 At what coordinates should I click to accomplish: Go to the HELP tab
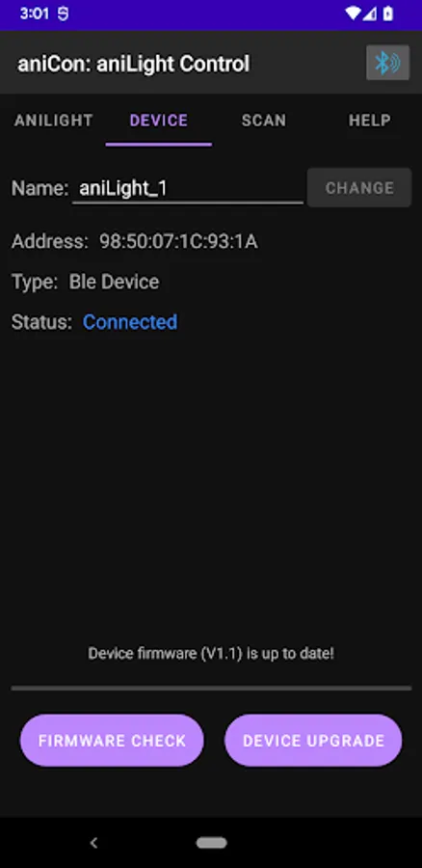pyautogui.click(x=369, y=121)
